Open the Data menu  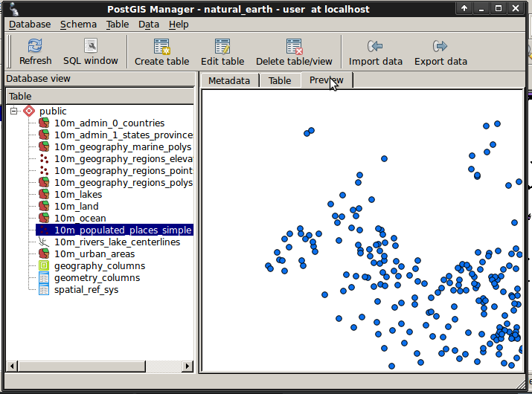[x=149, y=25]
